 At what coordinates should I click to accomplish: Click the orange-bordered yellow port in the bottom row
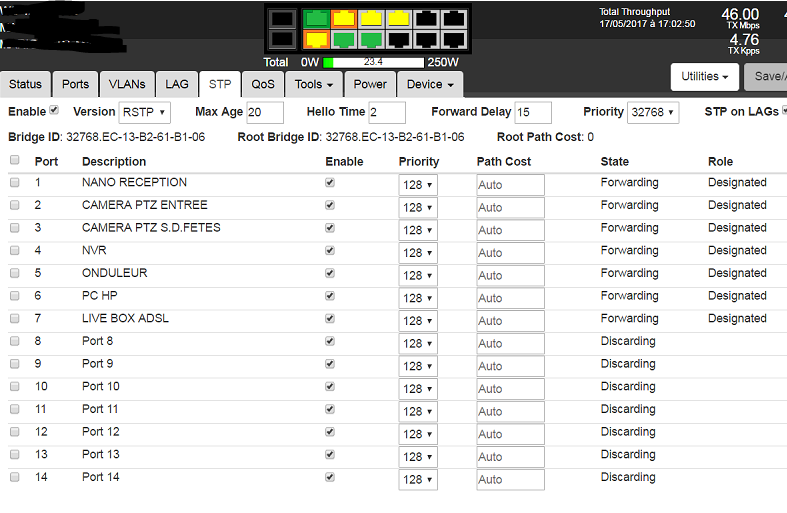[x=316, y=40]
